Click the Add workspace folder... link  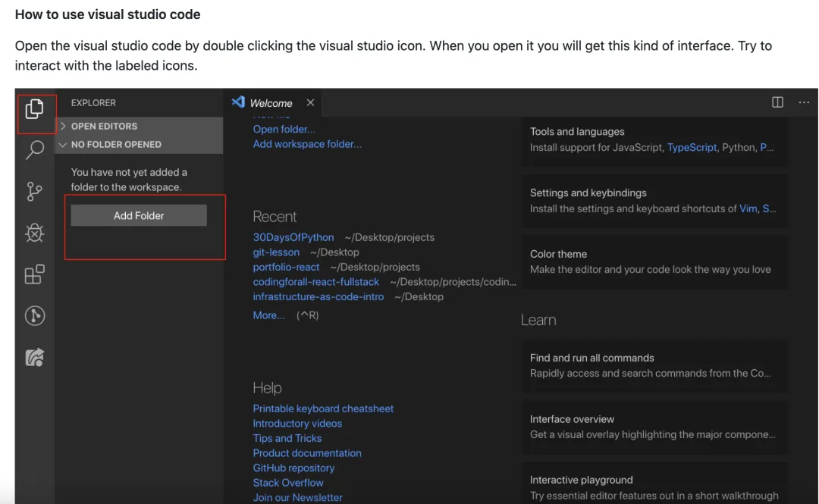click(x=307, y=144)
